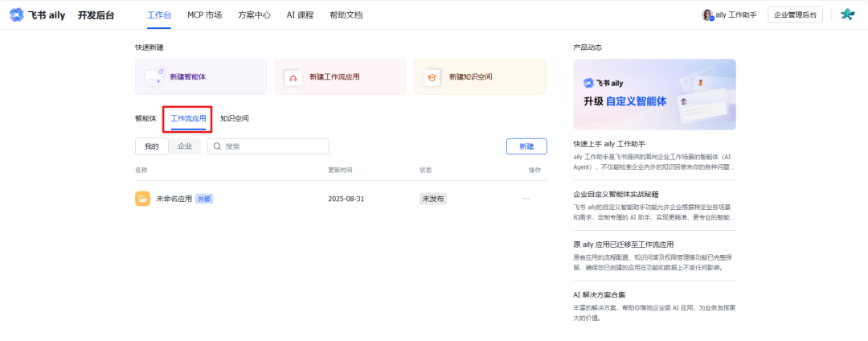Go to 方案中心

pos(255,15)
